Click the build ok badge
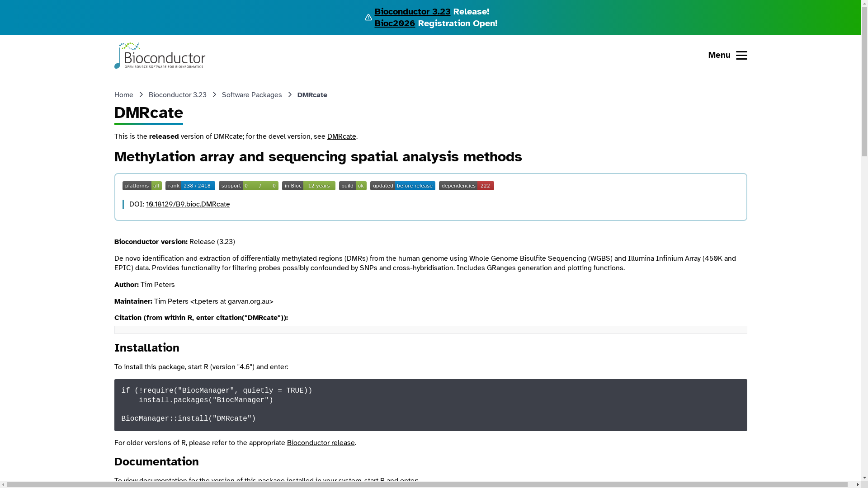This screenshot has width=868, height=488. 353,186
